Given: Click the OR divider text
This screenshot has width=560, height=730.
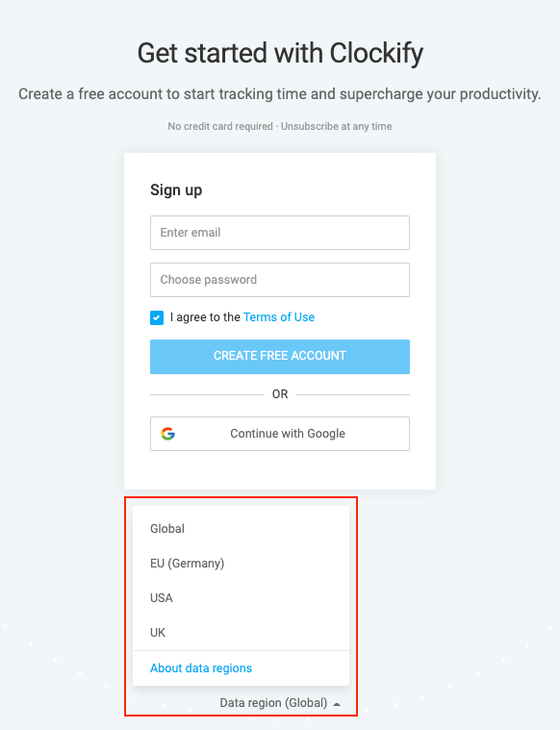Looking at the screenshot, I should [280, 394].
